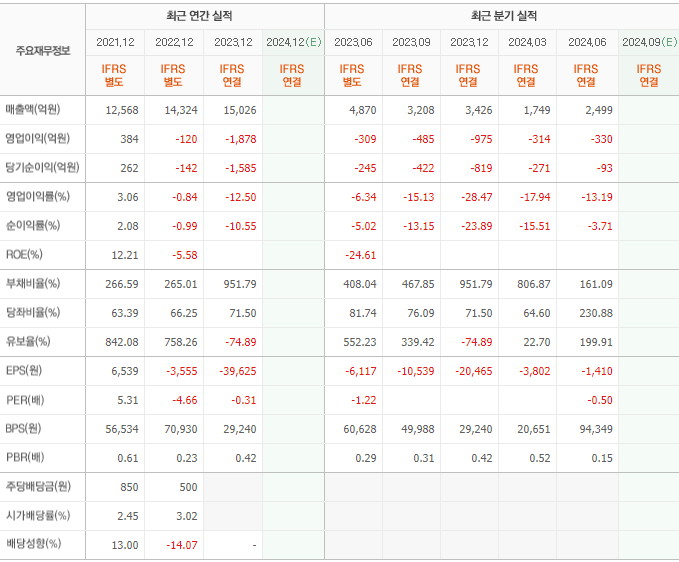This screenshot has width=679, height=562.
Task: Select the BPS(원) row label
Action: tap(23, 429)
